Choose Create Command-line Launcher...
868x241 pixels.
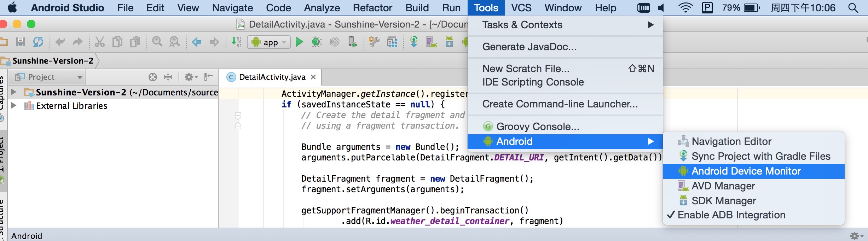[x=565, y=104]
